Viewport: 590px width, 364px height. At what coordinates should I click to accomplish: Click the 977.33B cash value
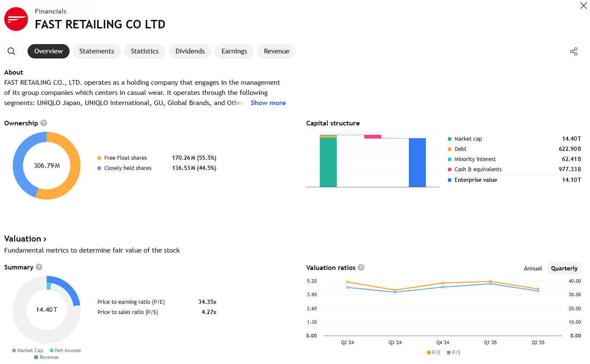coord(570,169)
